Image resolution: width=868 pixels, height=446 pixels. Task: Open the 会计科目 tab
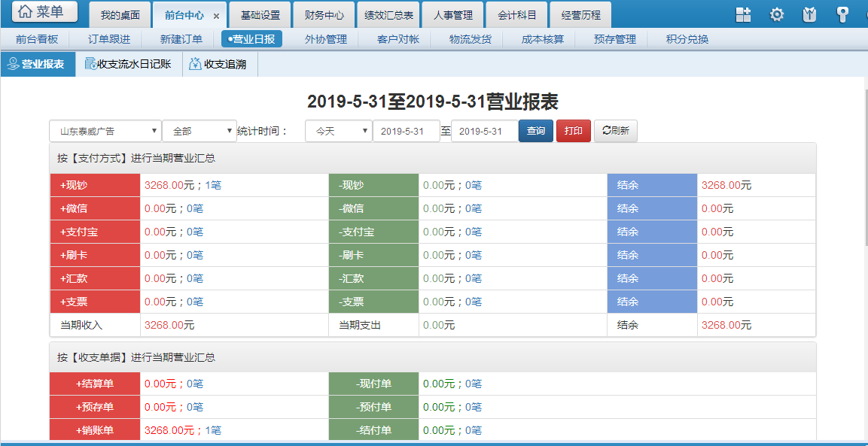516,16
